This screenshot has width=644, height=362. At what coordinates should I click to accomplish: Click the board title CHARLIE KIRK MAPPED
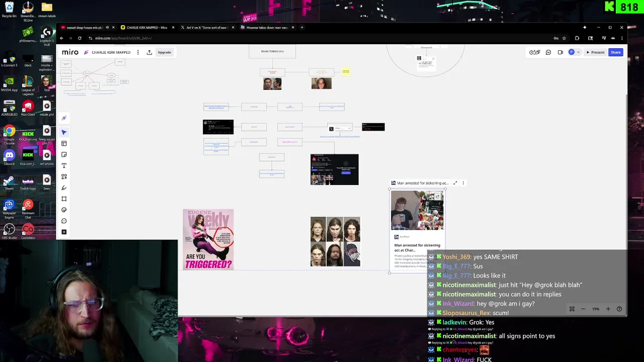point(111,52)
